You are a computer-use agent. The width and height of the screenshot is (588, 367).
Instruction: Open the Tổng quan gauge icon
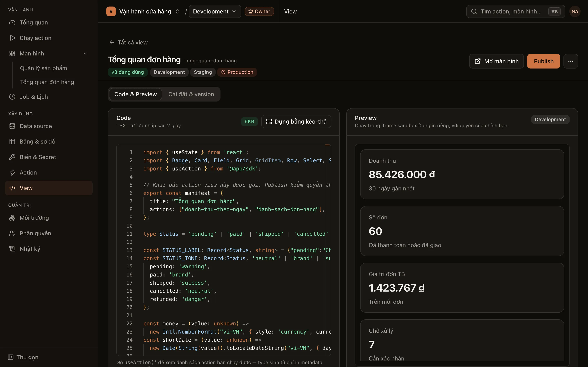coord(12,23)
